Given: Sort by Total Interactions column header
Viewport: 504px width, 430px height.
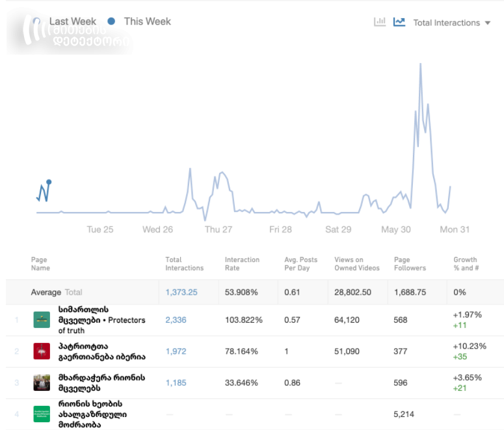Looking at the screenshot, I should pyautogui.click(x=184, y=263).
